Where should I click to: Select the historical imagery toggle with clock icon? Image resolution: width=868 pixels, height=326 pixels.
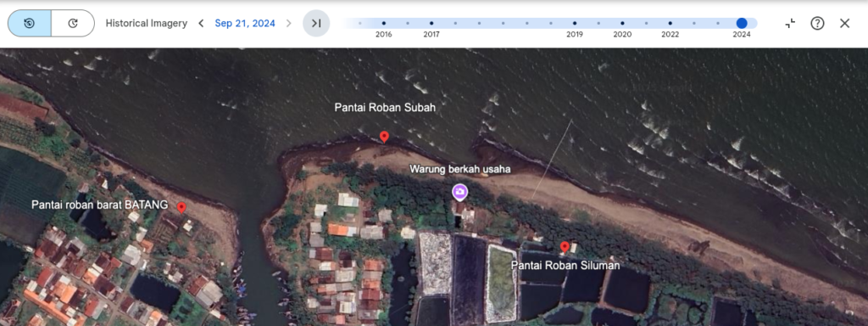[30, 23]
